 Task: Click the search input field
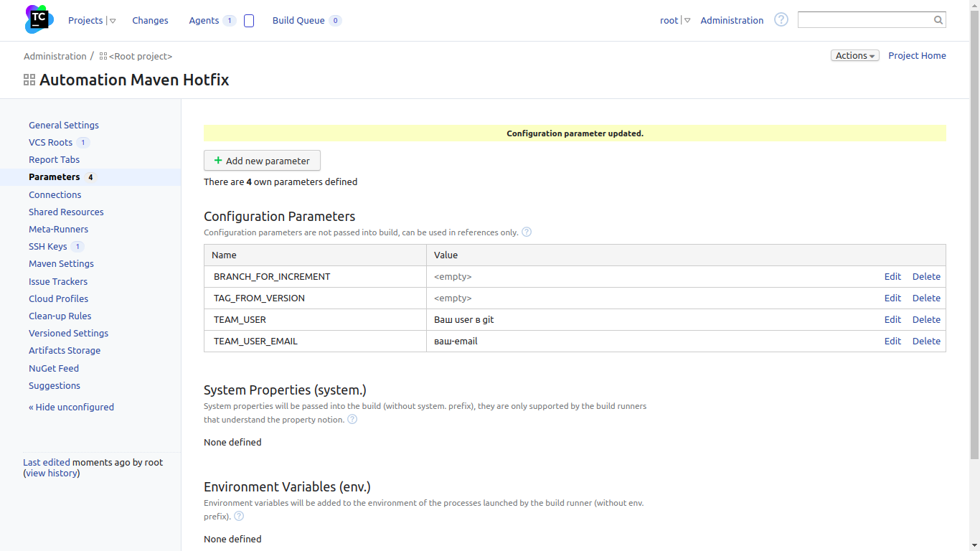864,20
